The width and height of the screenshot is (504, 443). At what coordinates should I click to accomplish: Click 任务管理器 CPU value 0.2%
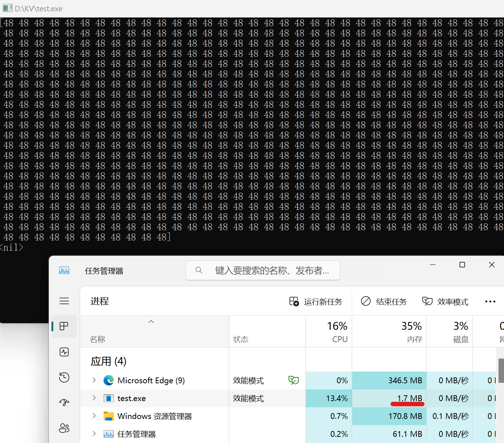(x=339, y=434)
